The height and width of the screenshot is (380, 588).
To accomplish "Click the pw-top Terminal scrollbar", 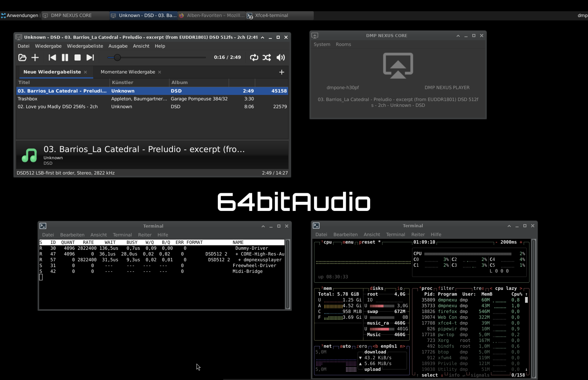I will [288, 274].
